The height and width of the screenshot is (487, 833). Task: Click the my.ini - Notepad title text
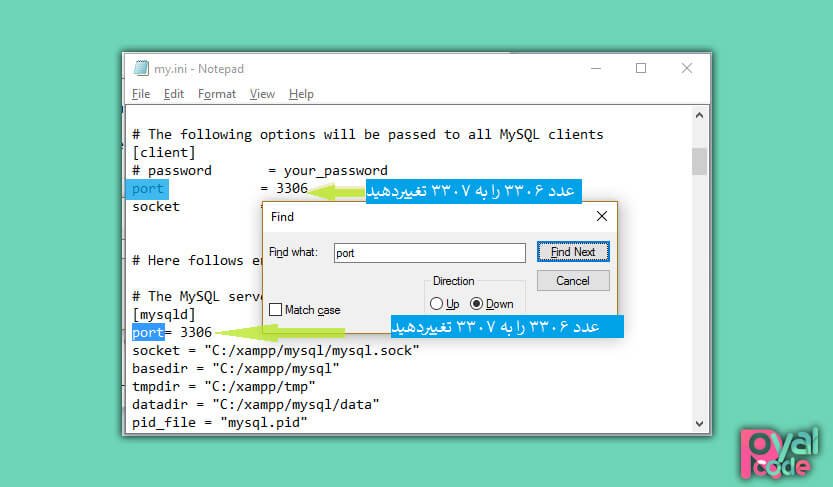199,69
